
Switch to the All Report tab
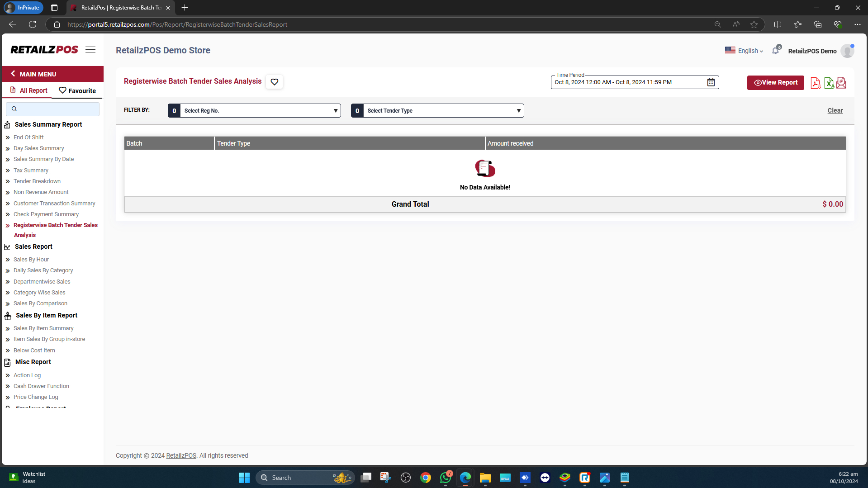click(28, 90)
